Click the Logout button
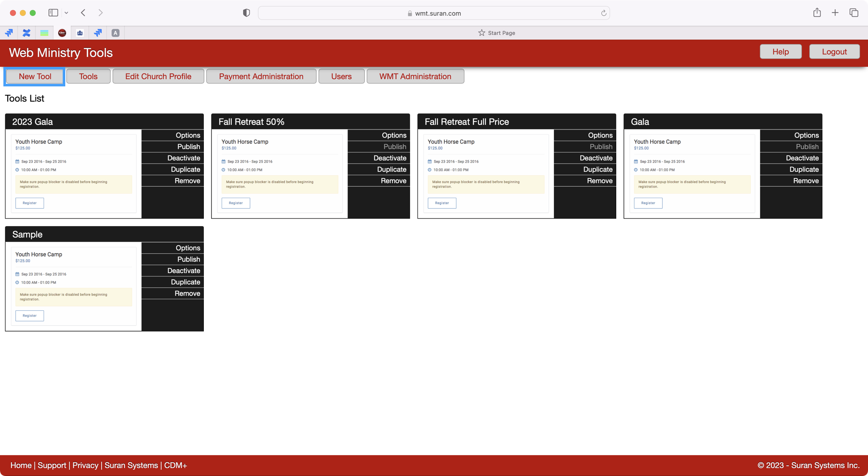The height and width of the screenshot is (476, 868). [834, 52]
